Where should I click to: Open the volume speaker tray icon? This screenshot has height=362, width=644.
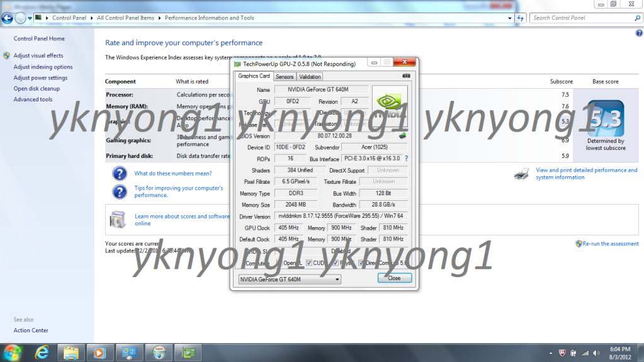point(596,353)
